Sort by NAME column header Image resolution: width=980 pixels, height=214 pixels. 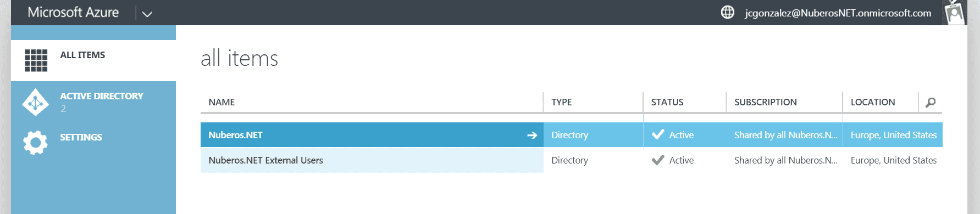click(x=222, y=102)
